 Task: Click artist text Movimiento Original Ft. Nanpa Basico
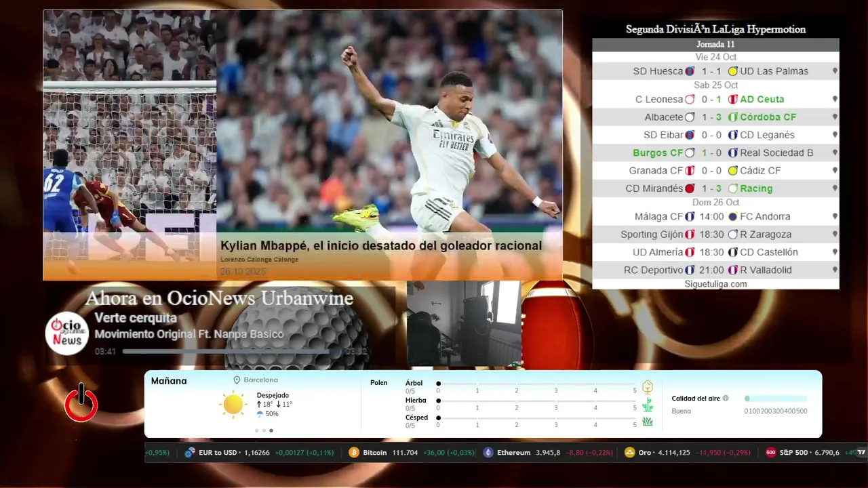[x=189, y=334]
